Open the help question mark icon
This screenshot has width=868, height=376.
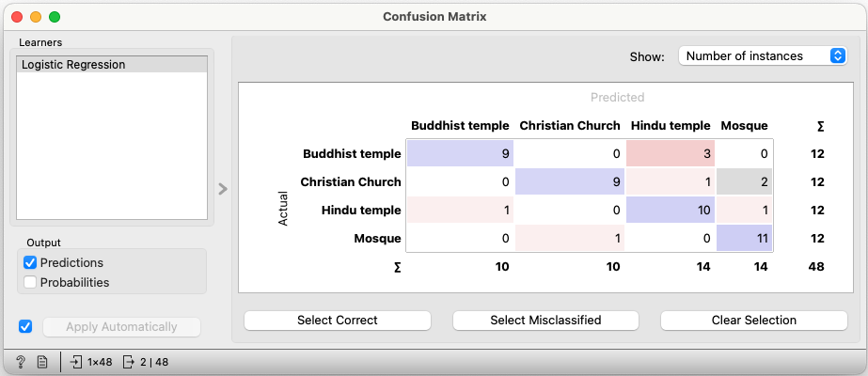click(21, 362)
